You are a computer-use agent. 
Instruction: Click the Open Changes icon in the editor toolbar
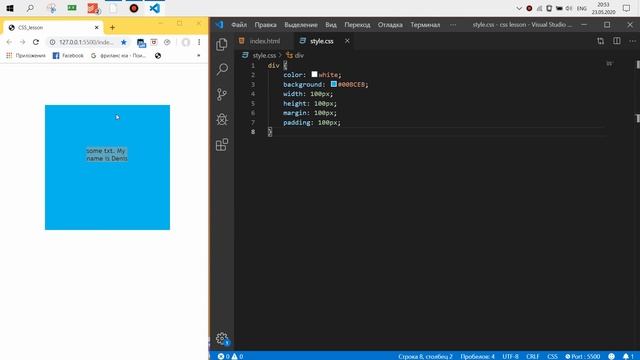[600, 41]
